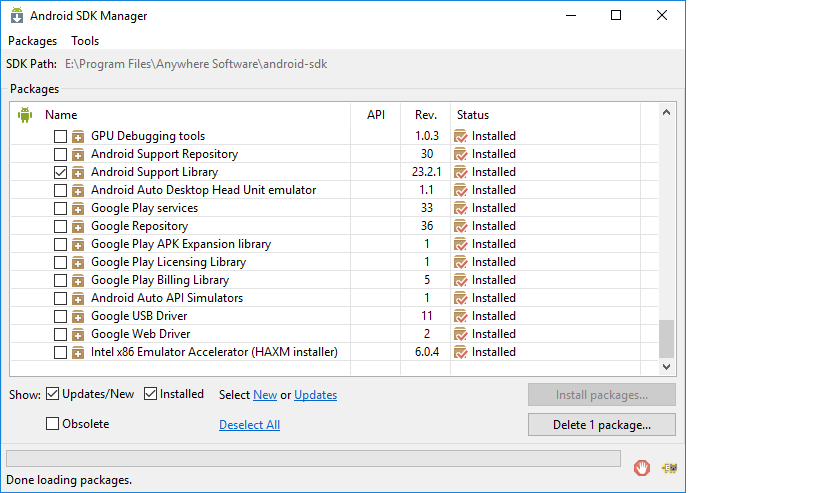Open the SDK Manager log icon
The image size is (819, 493).
[669, 467]
